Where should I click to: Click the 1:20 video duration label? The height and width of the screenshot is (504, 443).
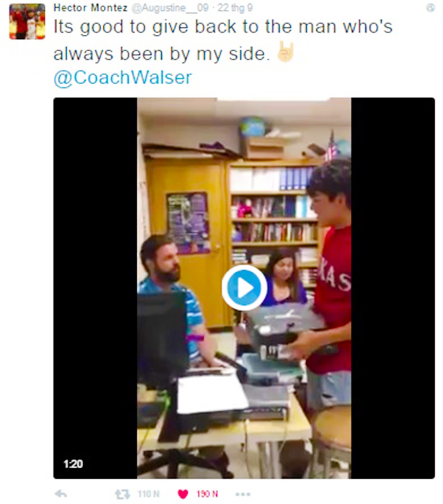pyautogui.click(x=73, y=464)
